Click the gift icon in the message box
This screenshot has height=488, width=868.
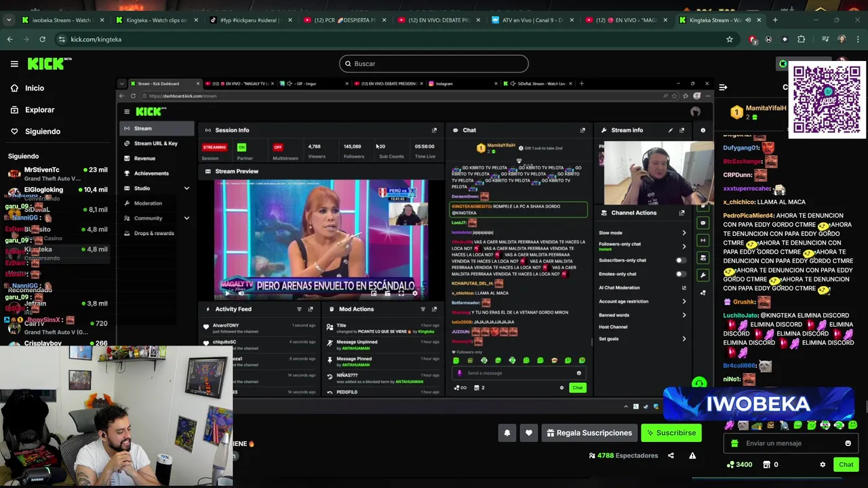(x=734, y=443)
